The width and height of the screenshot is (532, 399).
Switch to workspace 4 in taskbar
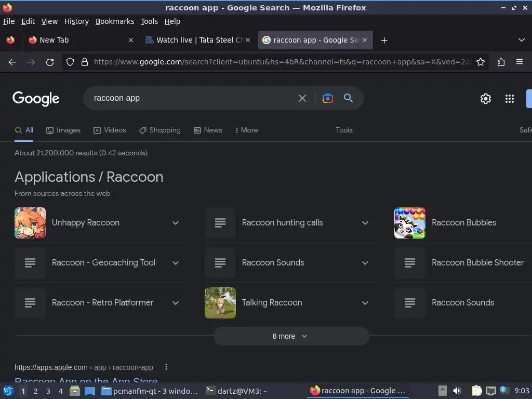click(x=61, y=391)
